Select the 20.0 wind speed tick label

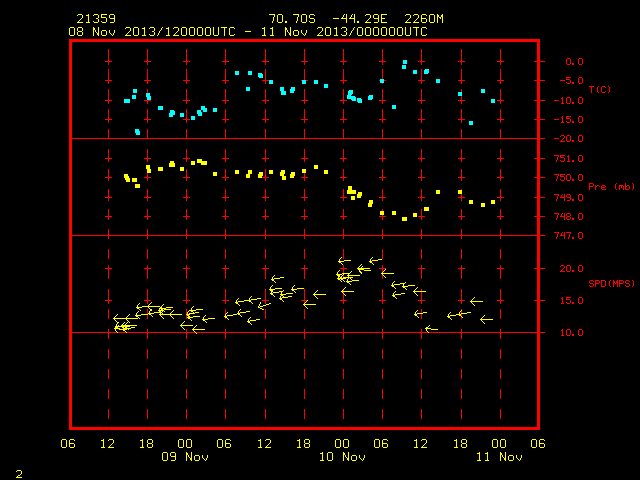[x=571, y=269]
